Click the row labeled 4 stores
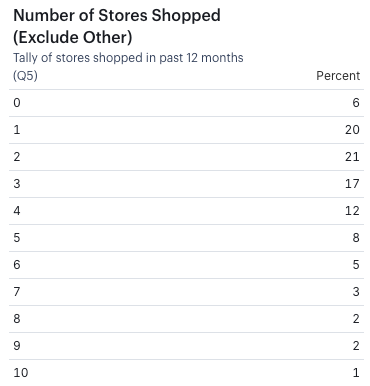The height and width of the screenshot is (386, 370). pos(186,211)
